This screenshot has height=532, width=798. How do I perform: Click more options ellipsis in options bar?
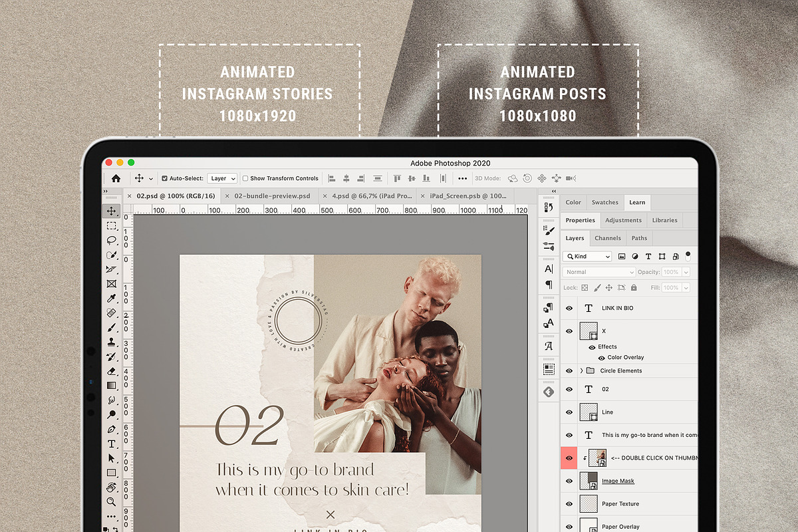462,178
